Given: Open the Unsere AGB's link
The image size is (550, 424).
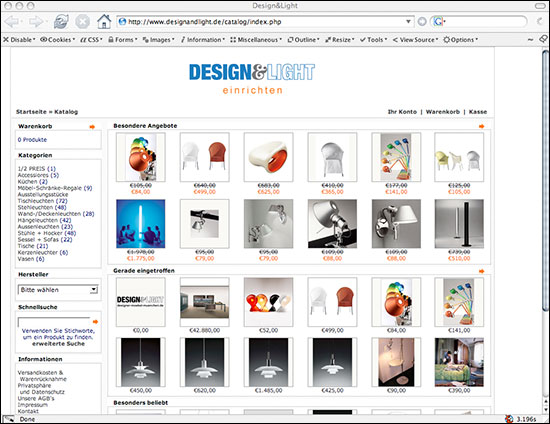Looking at the screenshot, I should tap(36, 398).
